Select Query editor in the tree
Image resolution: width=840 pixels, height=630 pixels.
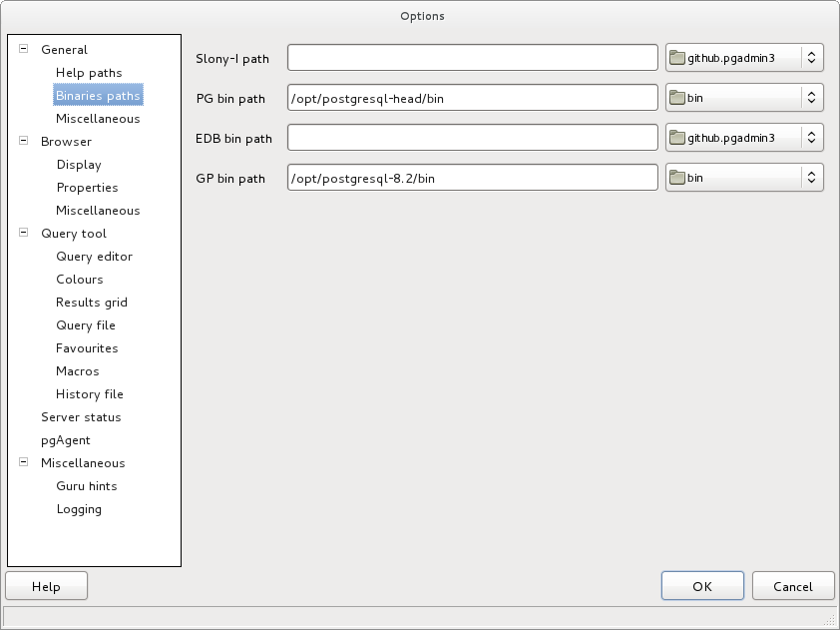point(94,257)
